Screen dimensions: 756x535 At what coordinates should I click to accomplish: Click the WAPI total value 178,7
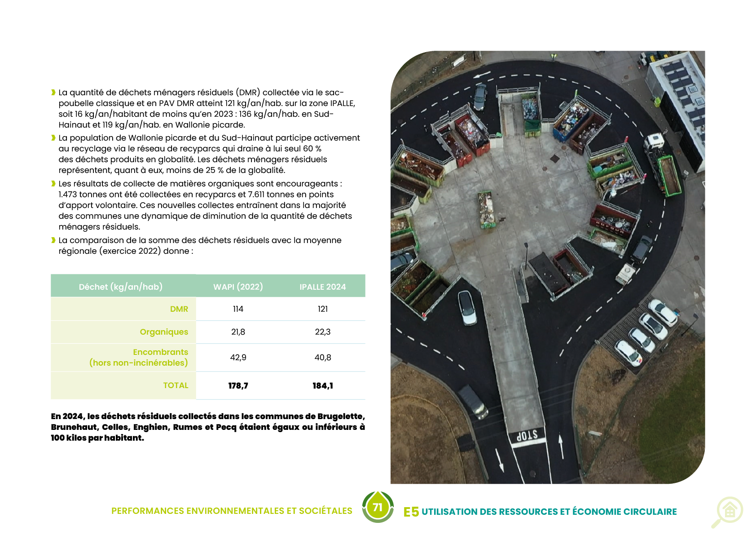tap(238, 385)
